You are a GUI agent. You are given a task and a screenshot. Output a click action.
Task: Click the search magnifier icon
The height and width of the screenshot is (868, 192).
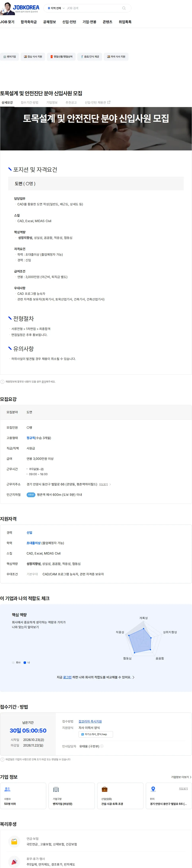[124, 8]
